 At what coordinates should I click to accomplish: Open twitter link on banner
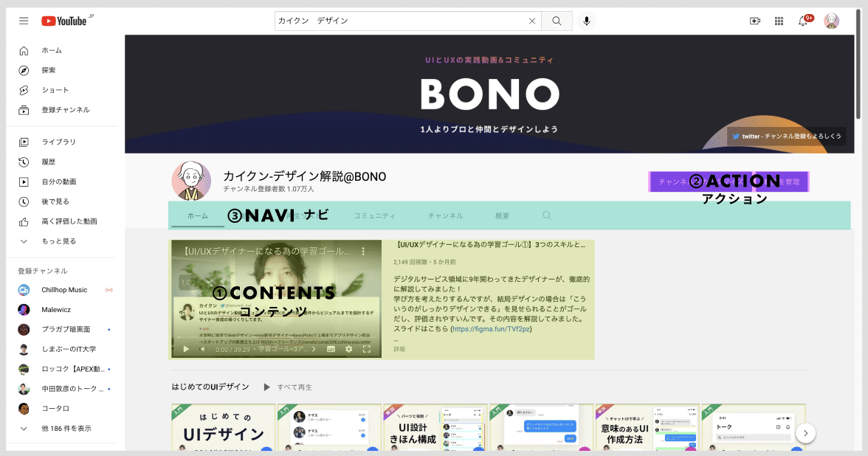coord(786,136)
